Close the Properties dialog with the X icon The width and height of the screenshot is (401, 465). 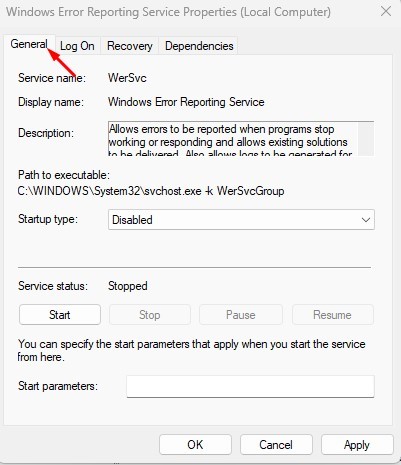[x=386, y=12]
